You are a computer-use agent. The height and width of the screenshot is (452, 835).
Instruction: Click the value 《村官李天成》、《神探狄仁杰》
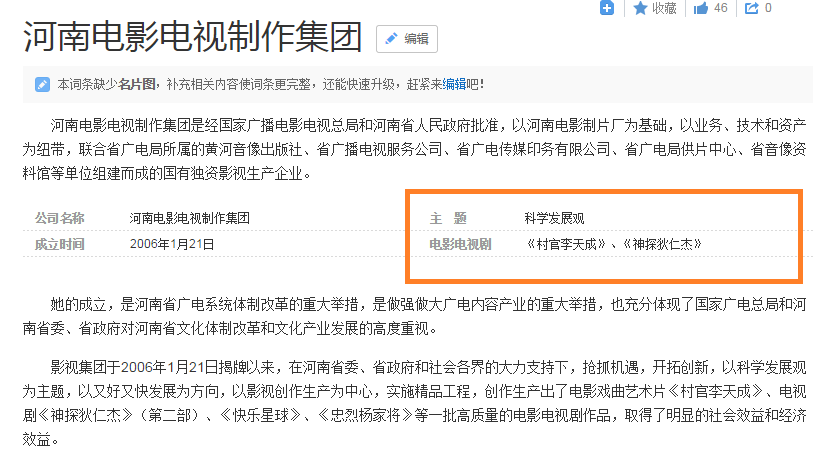pyautogui.click(x=613, y=244)
